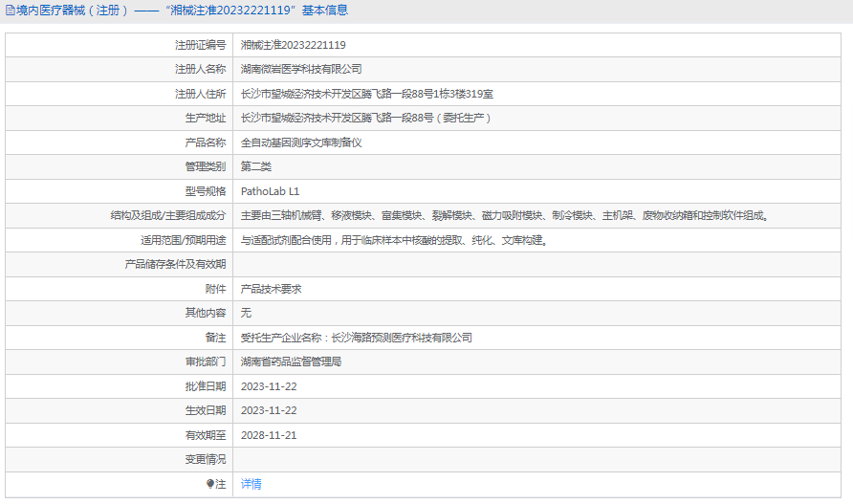Select model value PathoLab L1
853x504 pixels.
(271, 191)
